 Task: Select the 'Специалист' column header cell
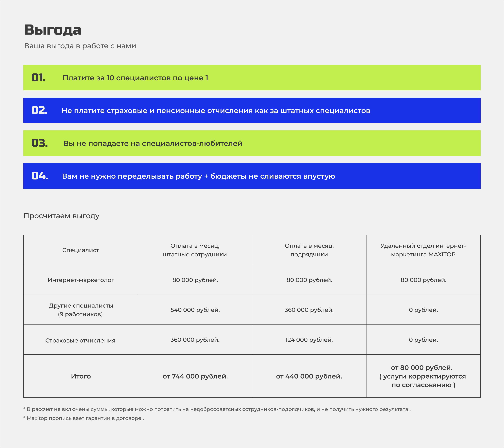(x=81, y=250)
